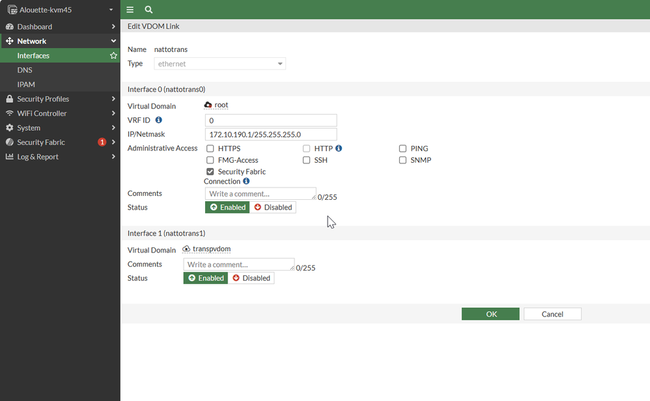Expand the Log & Report chevron
Screen dimensions: 650x401
[113, 157]
